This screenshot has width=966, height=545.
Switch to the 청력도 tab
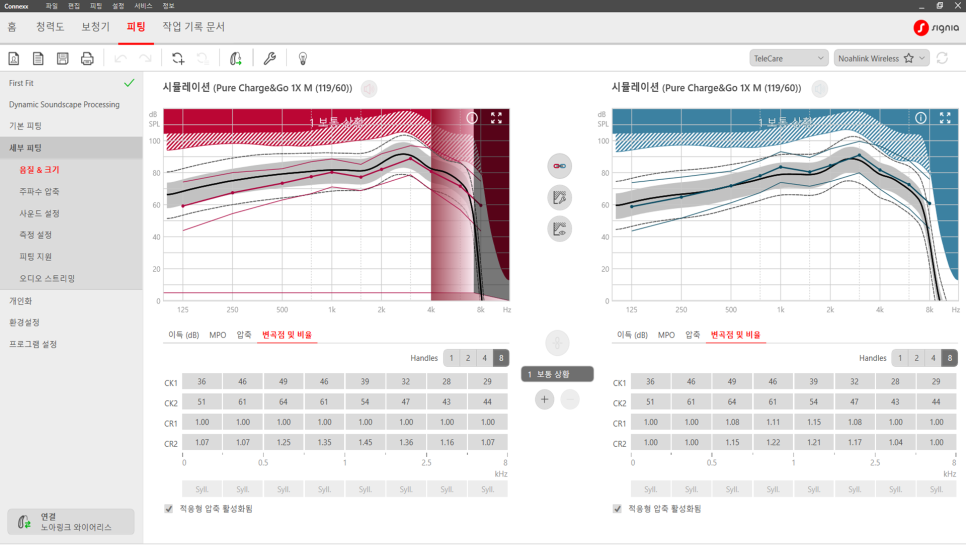50,27
